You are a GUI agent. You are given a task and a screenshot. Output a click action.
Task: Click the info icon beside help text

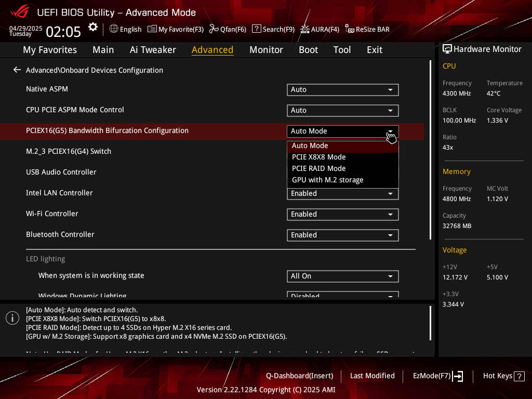(x=12, y=318)
